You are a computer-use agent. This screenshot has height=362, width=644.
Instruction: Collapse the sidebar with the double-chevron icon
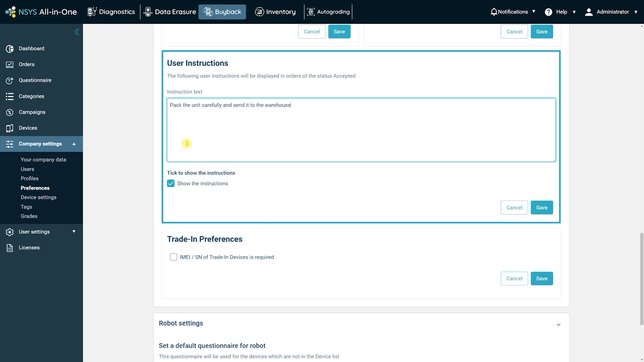pos(77,32)
